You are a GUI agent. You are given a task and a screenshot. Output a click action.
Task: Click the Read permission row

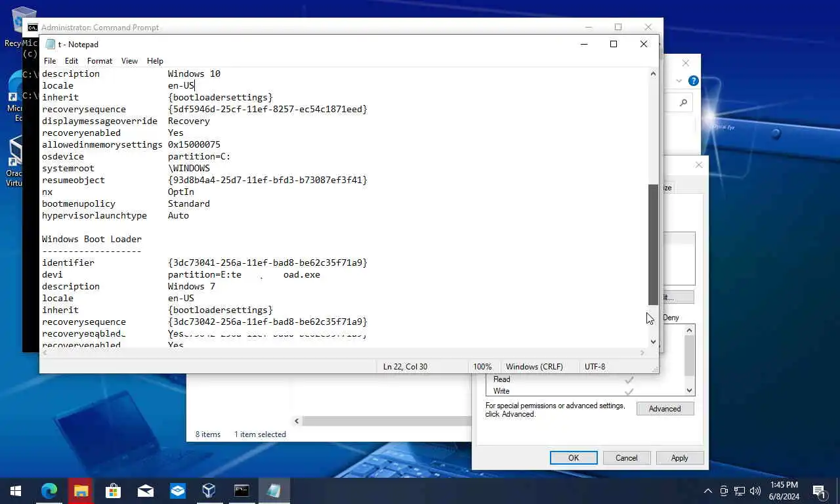coord(584,379)
